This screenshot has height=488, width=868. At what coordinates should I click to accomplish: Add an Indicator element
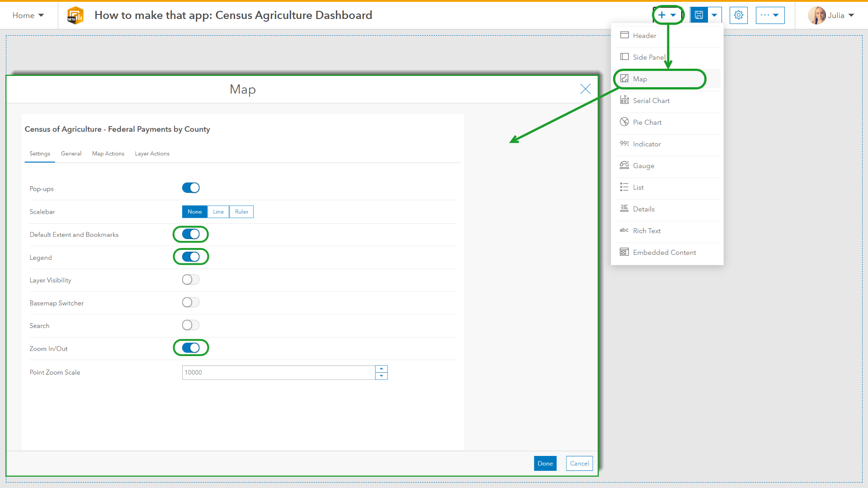pos(646,144)
